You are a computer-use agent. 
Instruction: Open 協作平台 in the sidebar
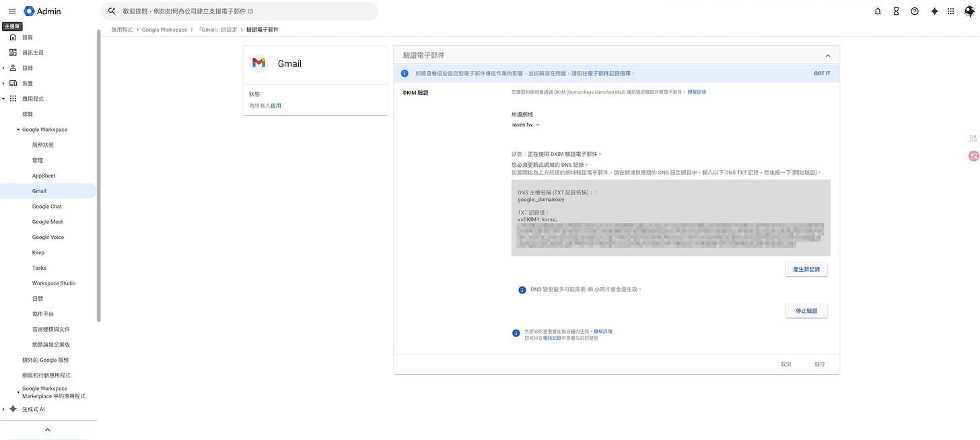(42, 314)
